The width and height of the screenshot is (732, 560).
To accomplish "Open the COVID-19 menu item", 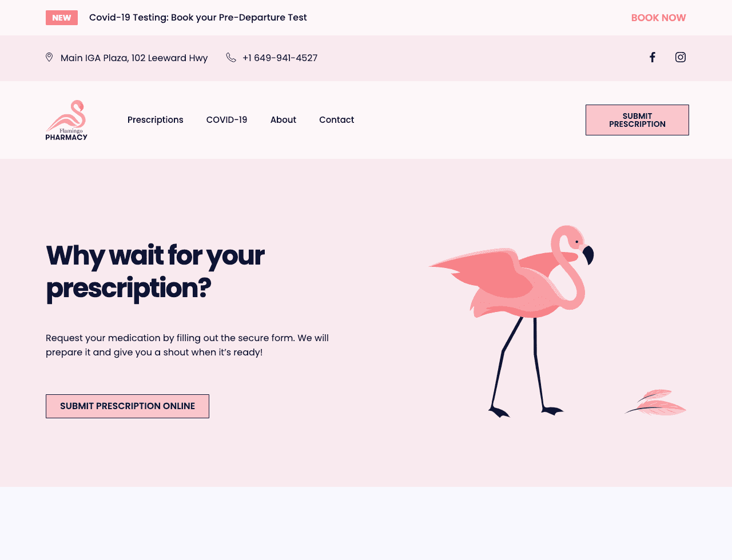I will [227, 120].
